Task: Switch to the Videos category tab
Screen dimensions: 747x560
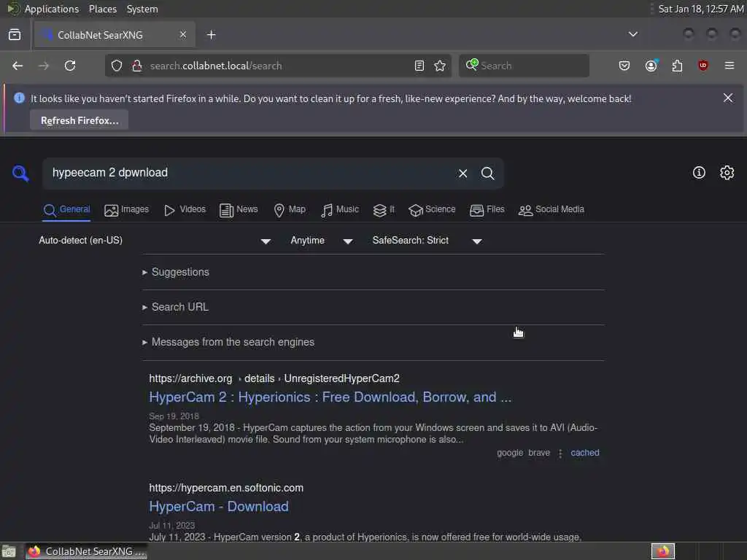Action: [185, 210]
